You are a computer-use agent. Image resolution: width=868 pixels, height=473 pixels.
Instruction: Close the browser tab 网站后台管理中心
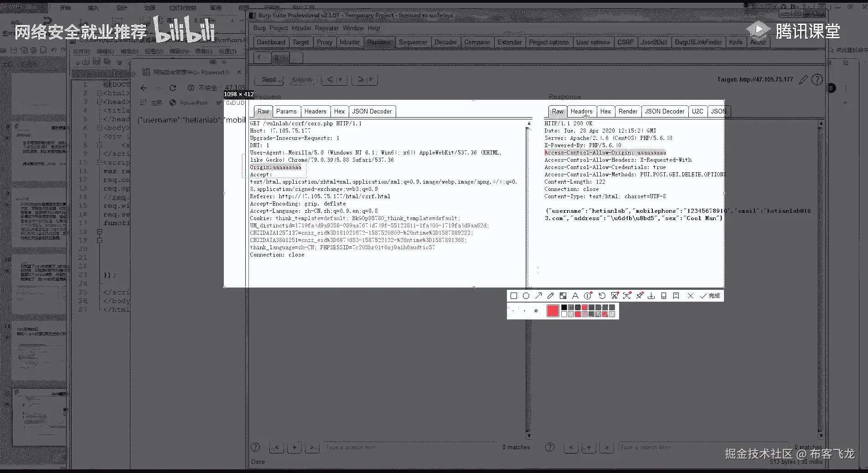click(x=239, y=72)
